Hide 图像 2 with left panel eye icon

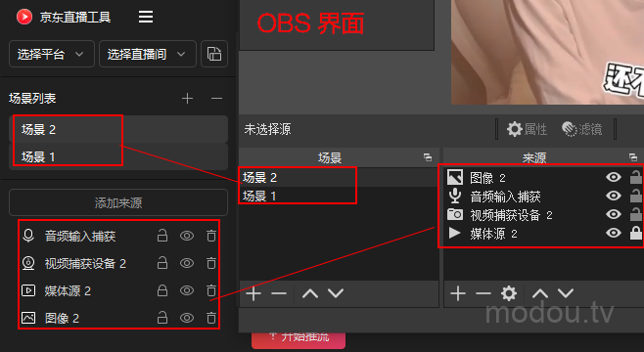[x=187, y=318]
